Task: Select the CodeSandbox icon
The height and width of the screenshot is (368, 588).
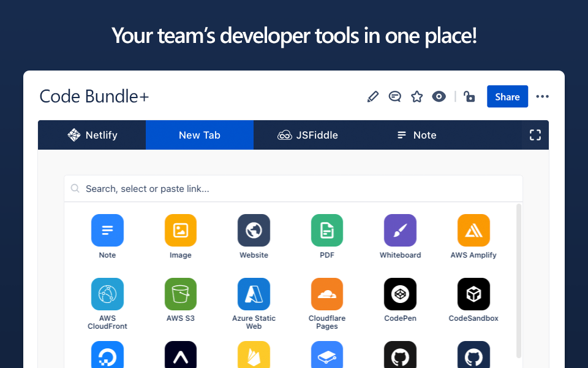Action: [473, 294]
